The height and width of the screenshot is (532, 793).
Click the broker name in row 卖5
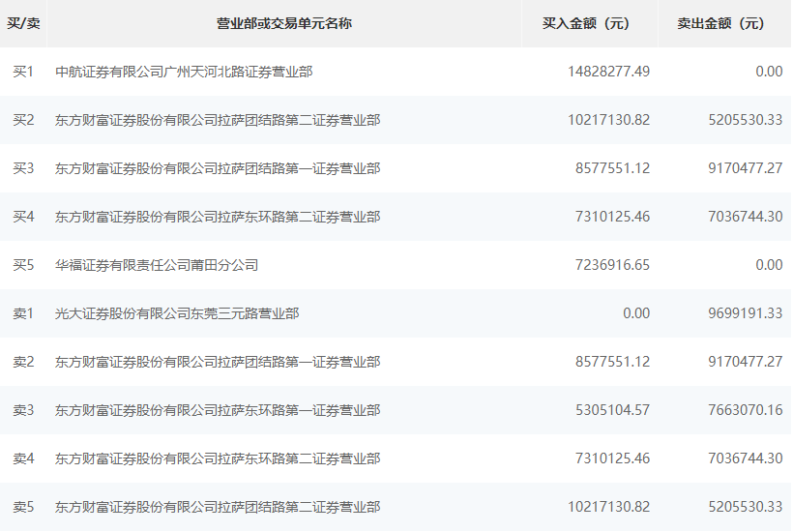218,507
